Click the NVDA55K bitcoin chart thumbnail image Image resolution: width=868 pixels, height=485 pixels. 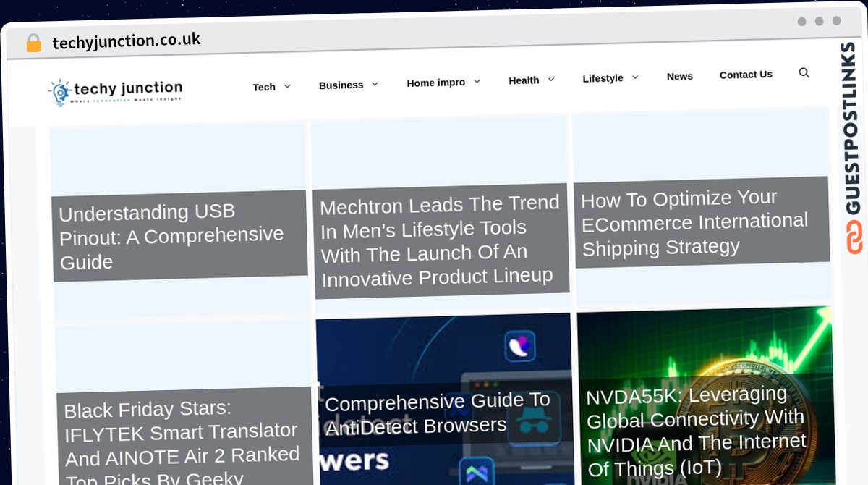point(706,396)
